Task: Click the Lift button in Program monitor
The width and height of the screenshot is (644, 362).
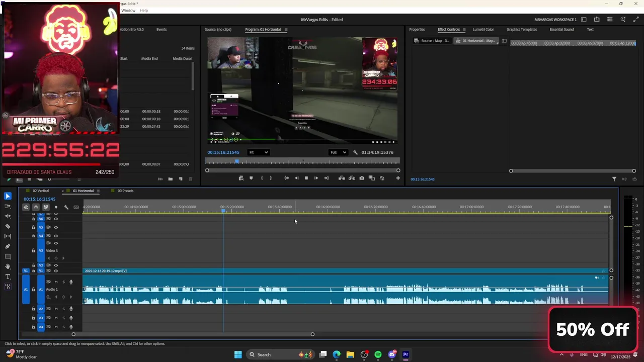Action: (342, 178)
